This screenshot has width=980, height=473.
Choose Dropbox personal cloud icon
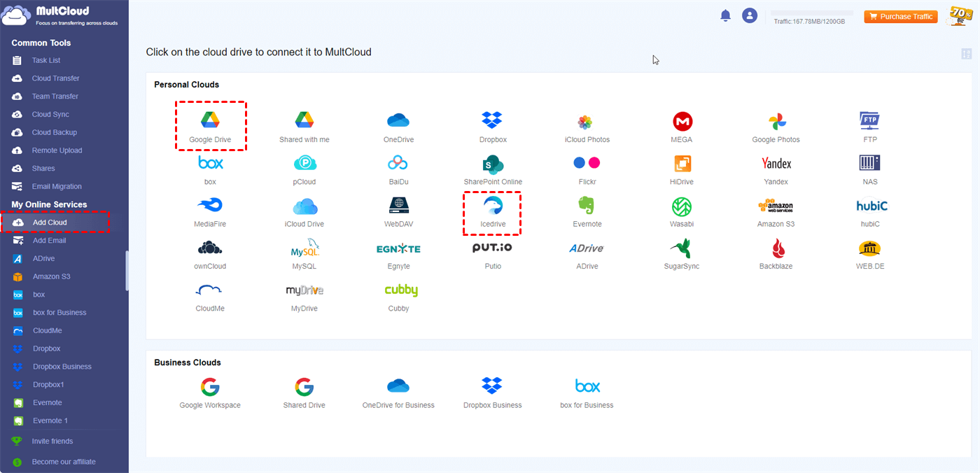(x=493, y=127)
